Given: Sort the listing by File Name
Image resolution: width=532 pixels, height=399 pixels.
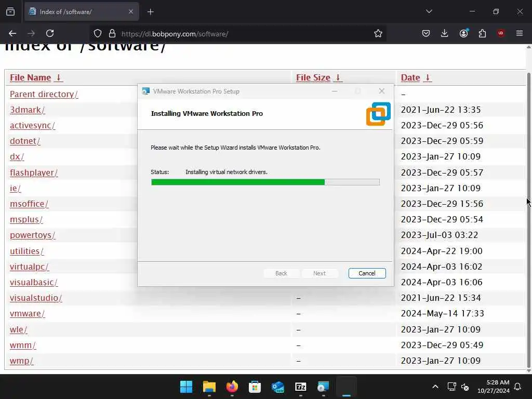Looking at the screenshot, I should coord(36,78).
